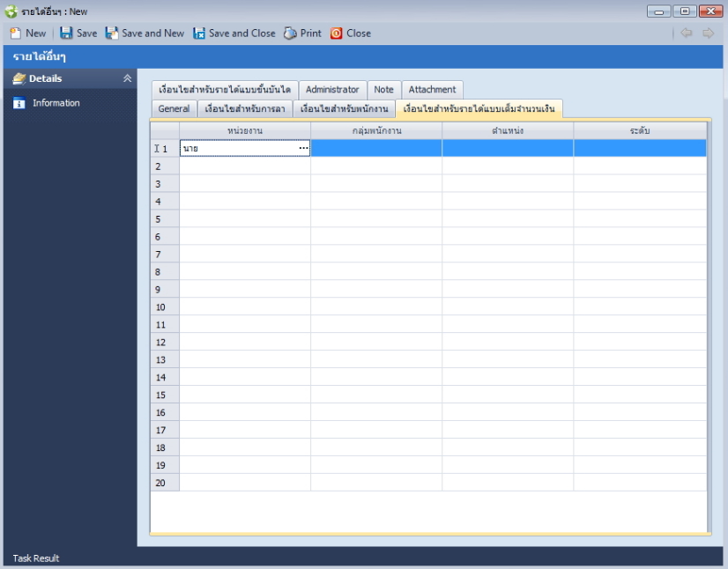Click the ตำแหน่ง column header
728x569 pixels.
click(x=508, y=131)
